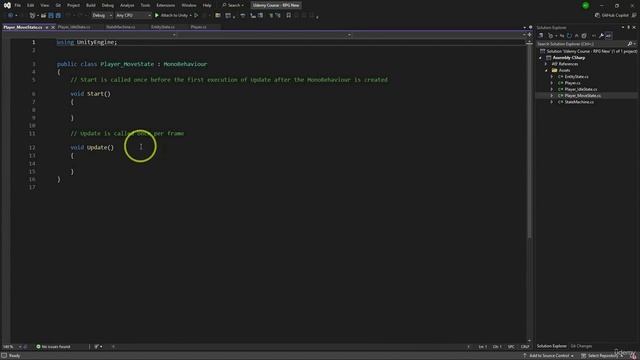Viewport: 640px width, 360px height.
Task: Click the Bookmark icon in the toolbar
Action: [289, 16]
